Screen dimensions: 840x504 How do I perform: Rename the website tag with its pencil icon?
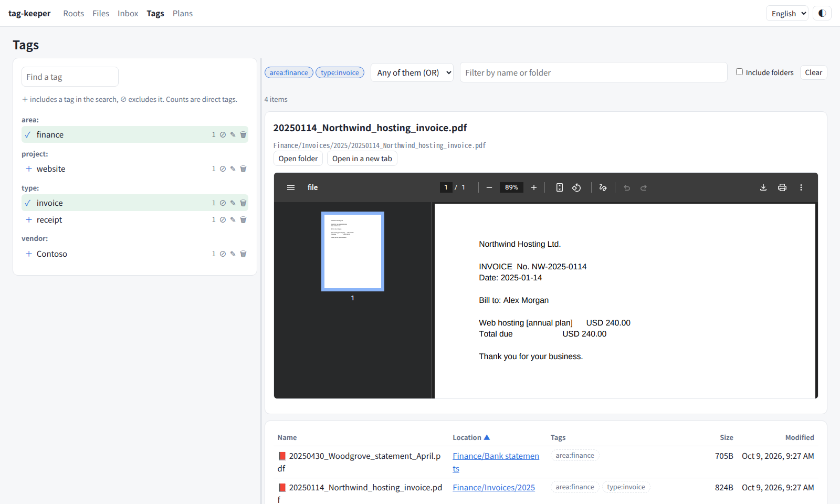click(233, 169)
